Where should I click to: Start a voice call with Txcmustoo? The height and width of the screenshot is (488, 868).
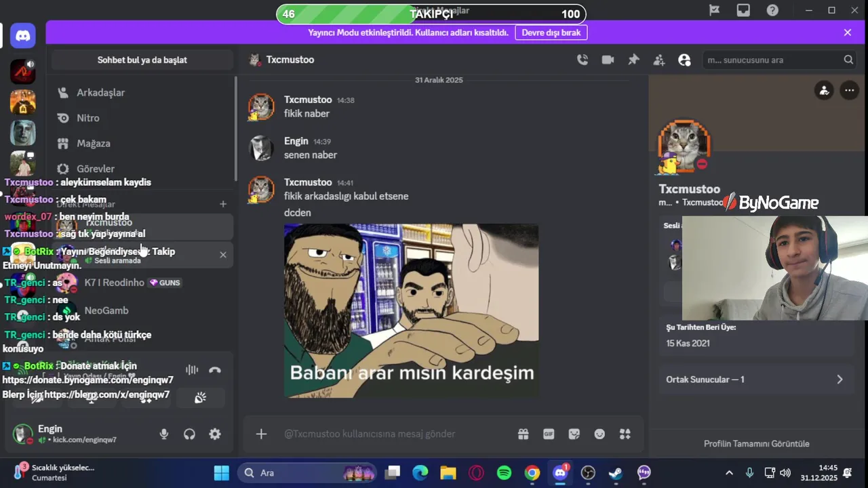(583, 60)
